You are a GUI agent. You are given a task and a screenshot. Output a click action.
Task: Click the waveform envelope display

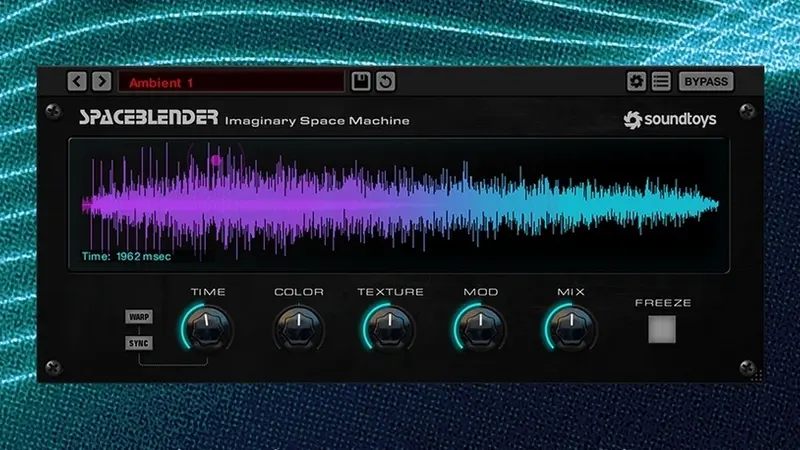[x=399, y=205]
